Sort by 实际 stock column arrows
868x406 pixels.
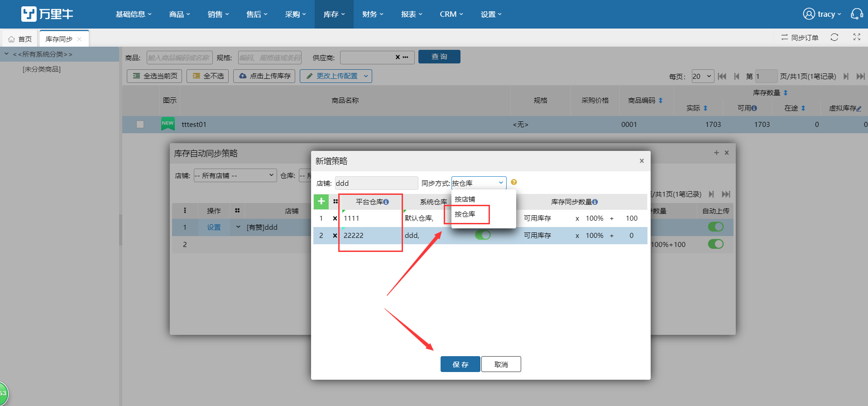tap(705, 108)
